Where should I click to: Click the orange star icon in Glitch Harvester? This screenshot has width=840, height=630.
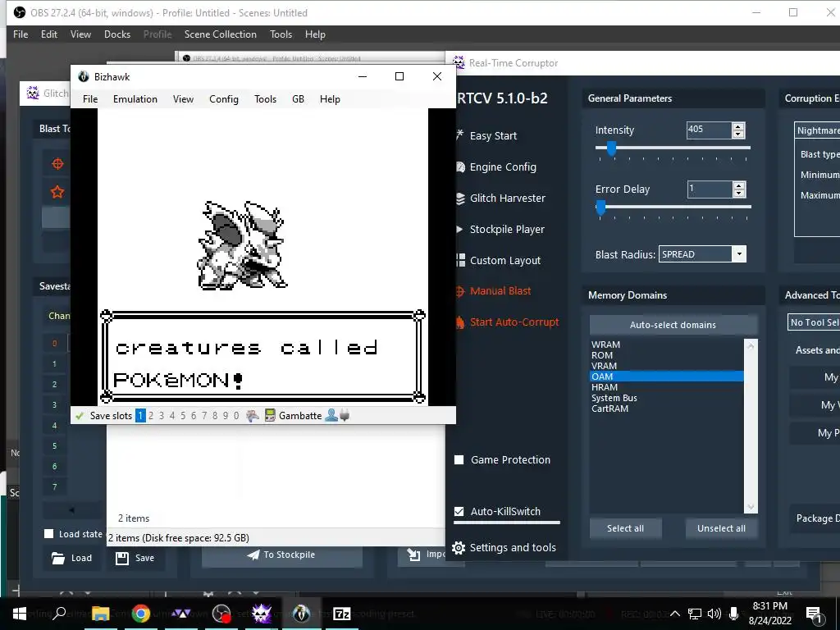57,192
